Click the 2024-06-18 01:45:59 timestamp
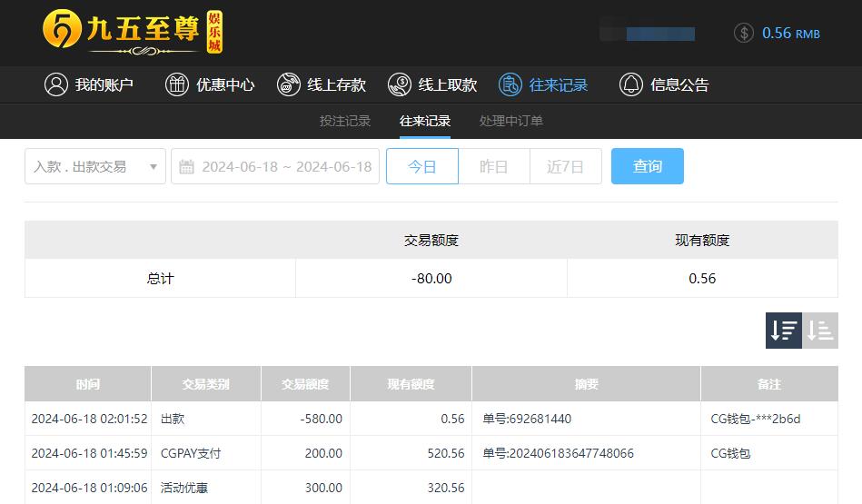 [x=89, y=453]
